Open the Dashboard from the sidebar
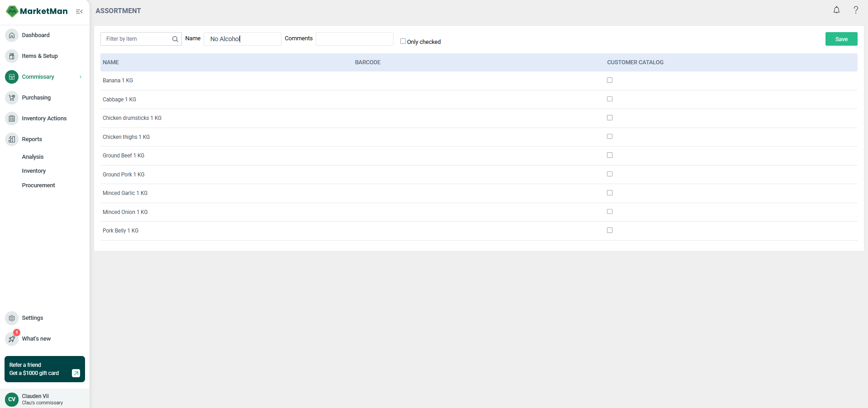Screen dimensions: 868x408 click(x=36, y=35)
